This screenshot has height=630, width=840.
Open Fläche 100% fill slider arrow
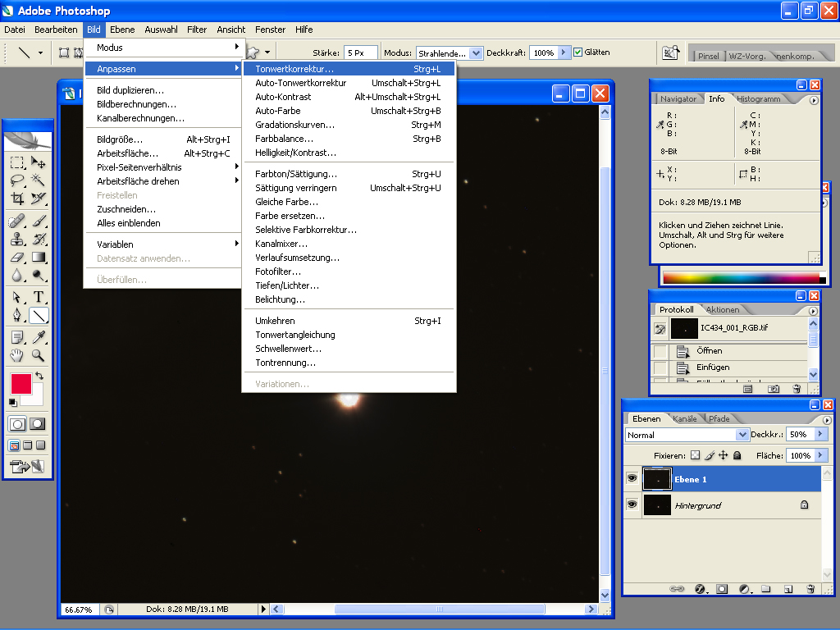820,455
